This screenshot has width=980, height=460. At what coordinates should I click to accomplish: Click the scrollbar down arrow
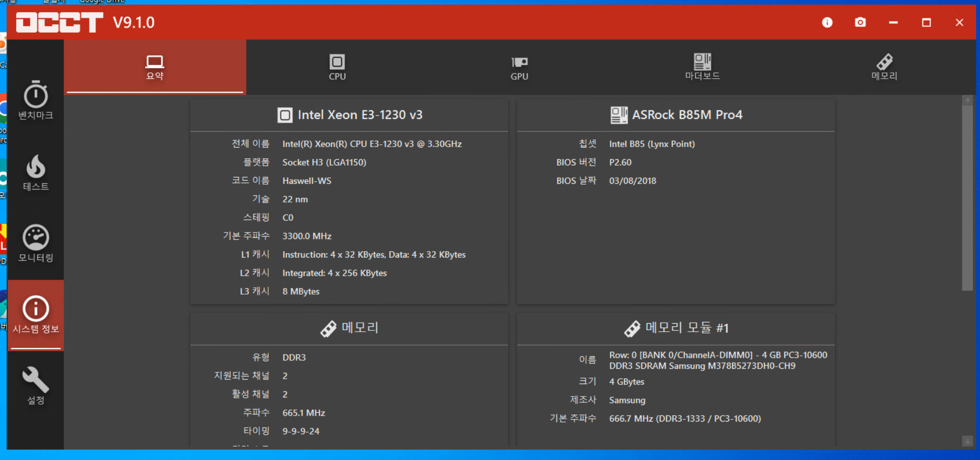pyautogui.click(x=967, y=441)
